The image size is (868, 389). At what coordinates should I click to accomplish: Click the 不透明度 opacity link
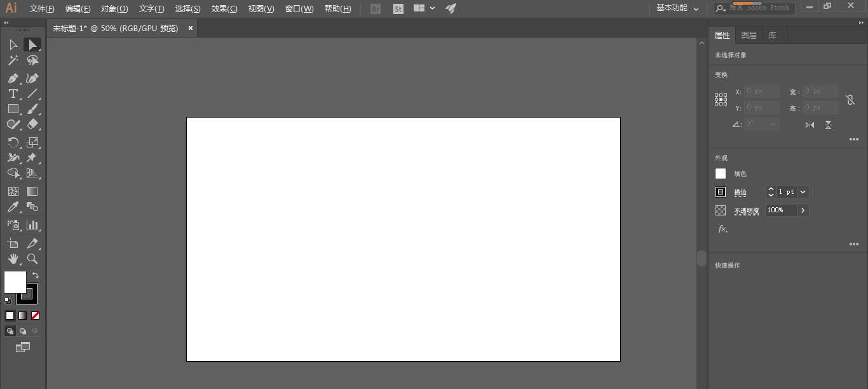click(747, 211)
